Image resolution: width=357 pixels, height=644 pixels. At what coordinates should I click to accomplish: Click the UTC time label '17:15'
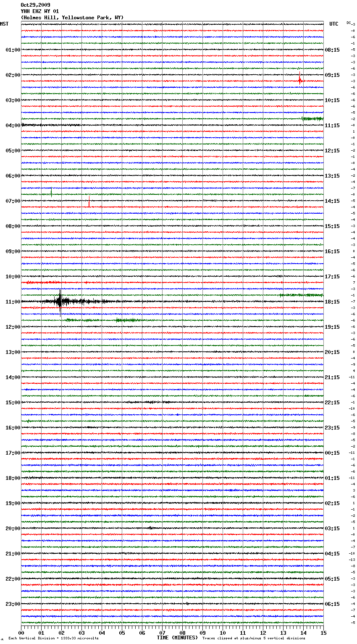(332, 277)
